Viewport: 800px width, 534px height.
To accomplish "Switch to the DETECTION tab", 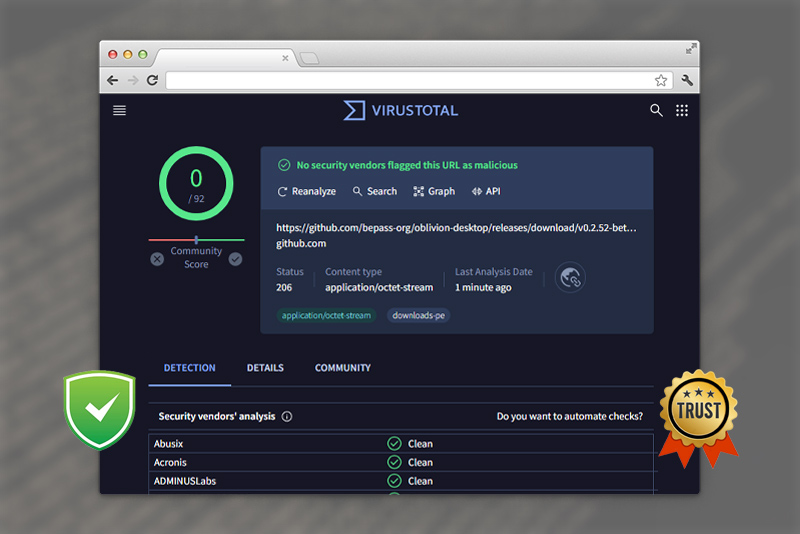I will coord(189,368).
